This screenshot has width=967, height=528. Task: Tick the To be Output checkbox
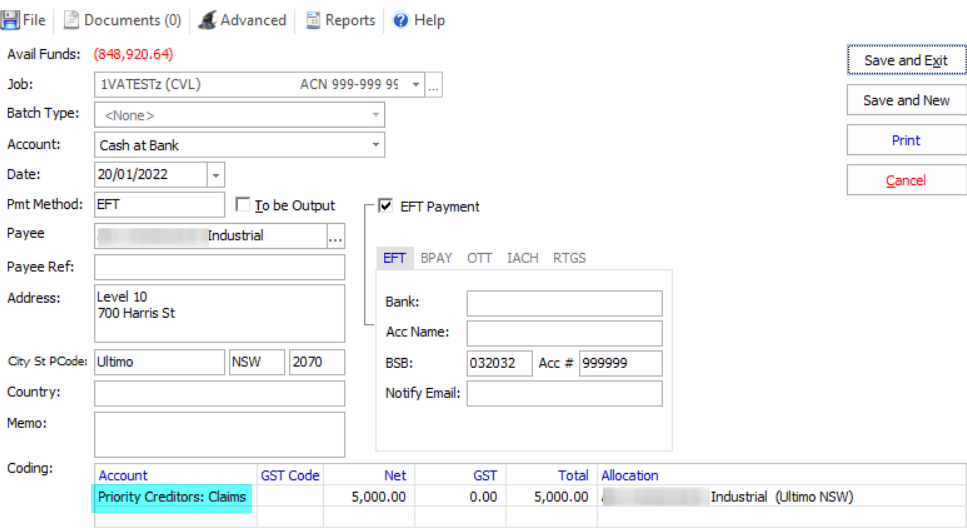click(242, 206)
